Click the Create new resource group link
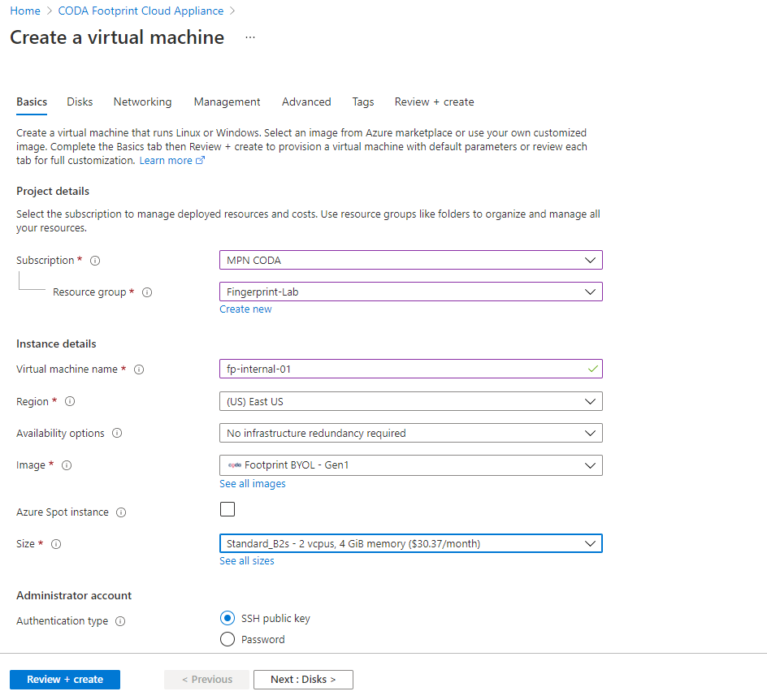767x700 pixels. [245, 309]
